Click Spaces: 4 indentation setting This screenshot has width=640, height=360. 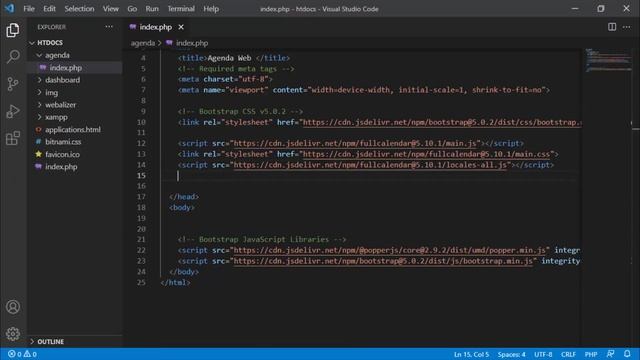(x=511, y=354)
